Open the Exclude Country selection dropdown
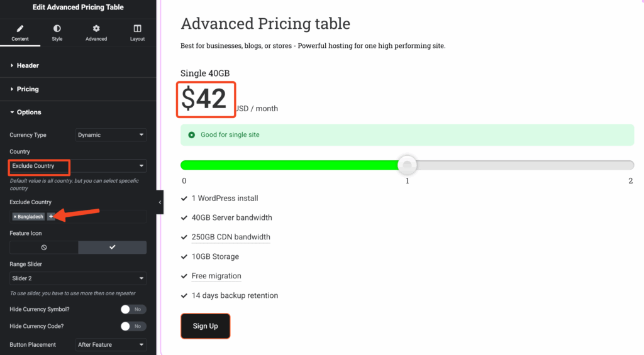Screen dimensions: 644x355 point(78,166)
